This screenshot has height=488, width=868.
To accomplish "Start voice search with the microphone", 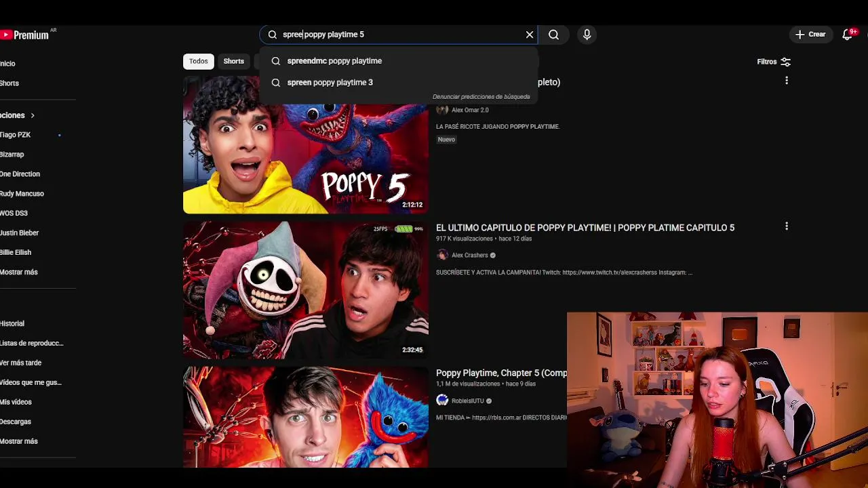I will pos(587,35).
